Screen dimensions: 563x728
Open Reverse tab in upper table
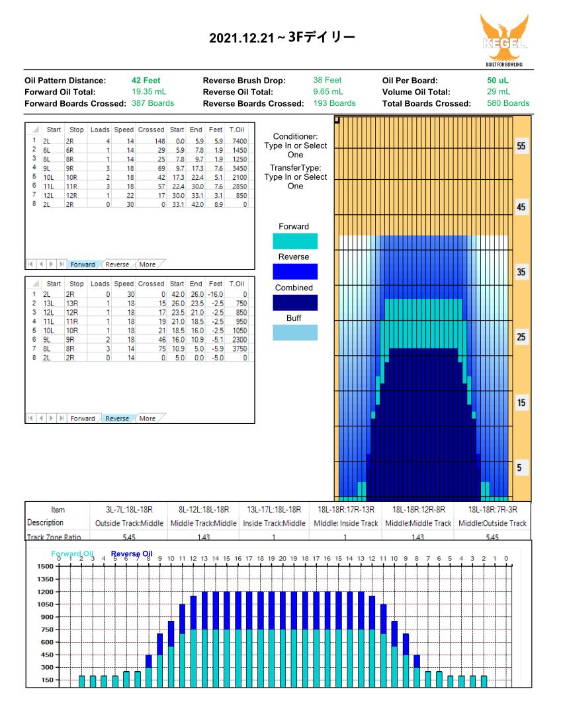(x=117, y=264)
